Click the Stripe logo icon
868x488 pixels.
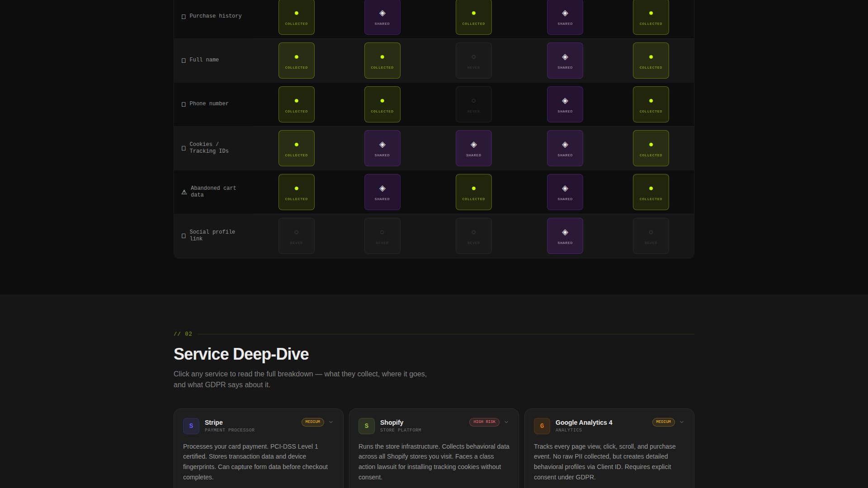click(x=191, y=426)
